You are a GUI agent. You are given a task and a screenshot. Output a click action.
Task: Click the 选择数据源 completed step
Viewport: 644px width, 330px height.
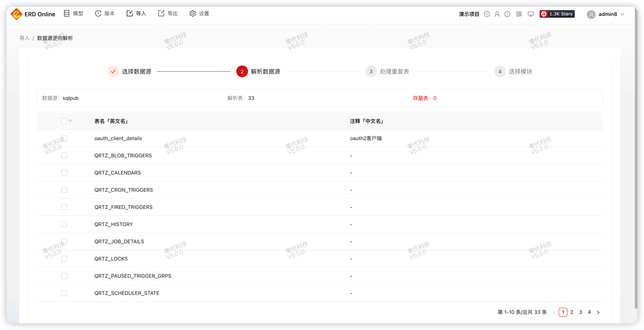pyautogui.click(x=129, y=72)
